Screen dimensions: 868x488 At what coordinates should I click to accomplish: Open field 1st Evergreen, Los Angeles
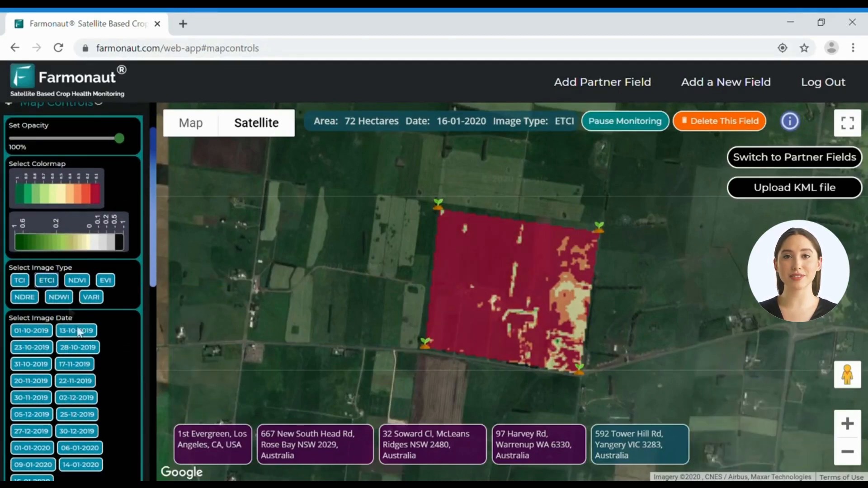[212, 444]
